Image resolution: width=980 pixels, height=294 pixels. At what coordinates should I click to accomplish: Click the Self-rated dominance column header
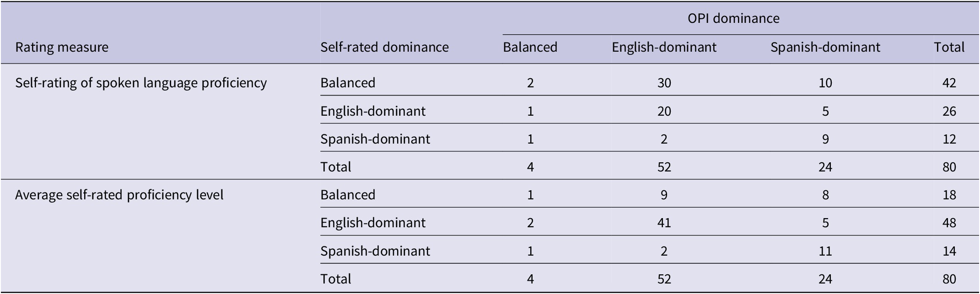pyautogui.click(x=384, y=47)
